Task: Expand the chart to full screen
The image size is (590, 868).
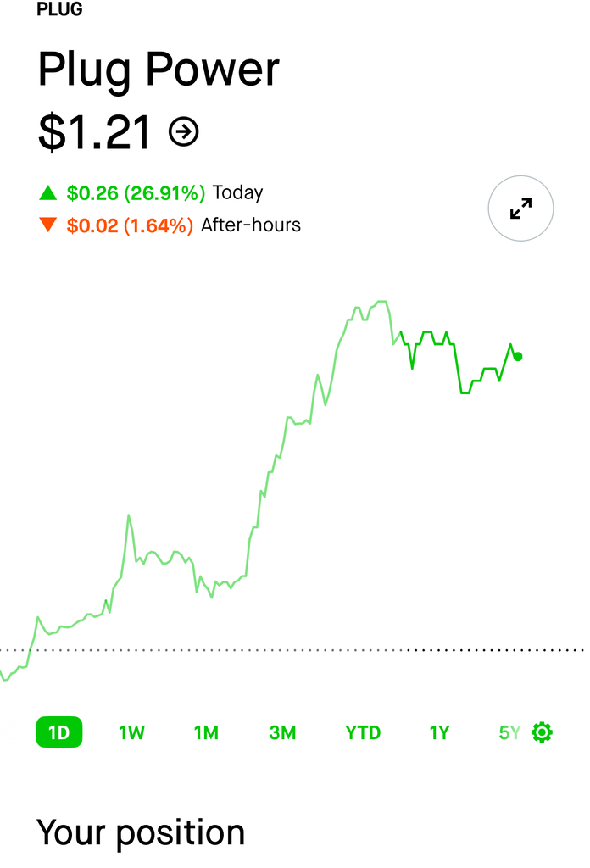Action: click(x=520, y=209)
